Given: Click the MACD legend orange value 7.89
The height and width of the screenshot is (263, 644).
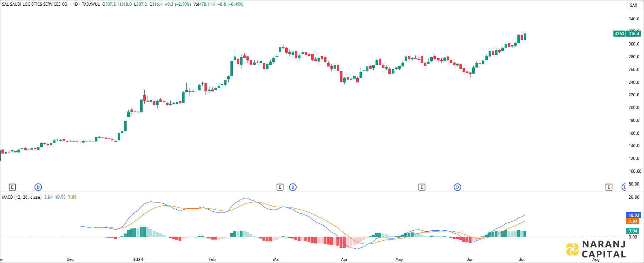Looking at the screenshot, I should (72, 197).
